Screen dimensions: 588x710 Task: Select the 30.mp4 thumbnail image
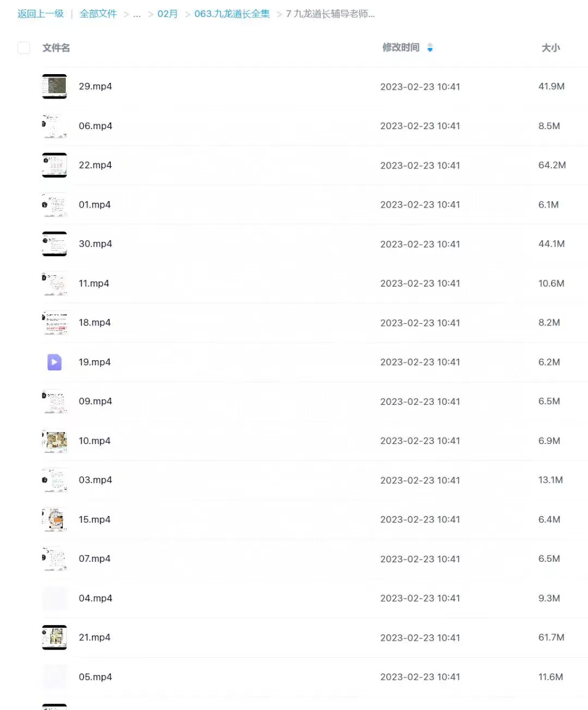tap(54, 244)
